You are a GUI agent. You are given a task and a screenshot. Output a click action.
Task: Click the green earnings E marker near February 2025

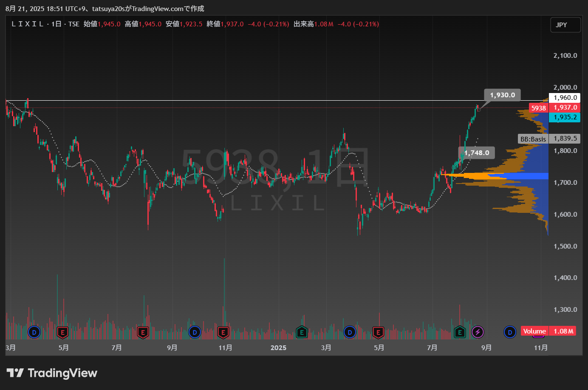point(302,332)
